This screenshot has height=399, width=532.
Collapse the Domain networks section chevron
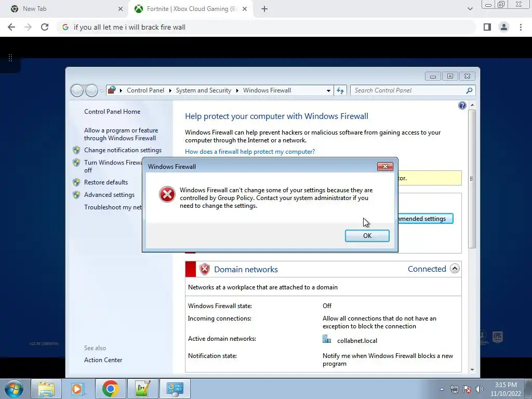coord(455,269)
